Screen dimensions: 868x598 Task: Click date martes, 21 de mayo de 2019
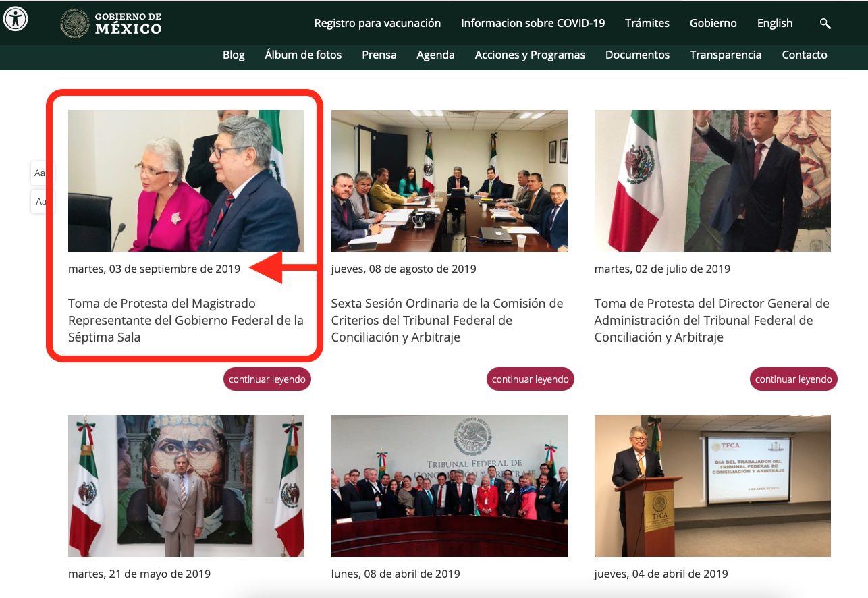(139, 574)
